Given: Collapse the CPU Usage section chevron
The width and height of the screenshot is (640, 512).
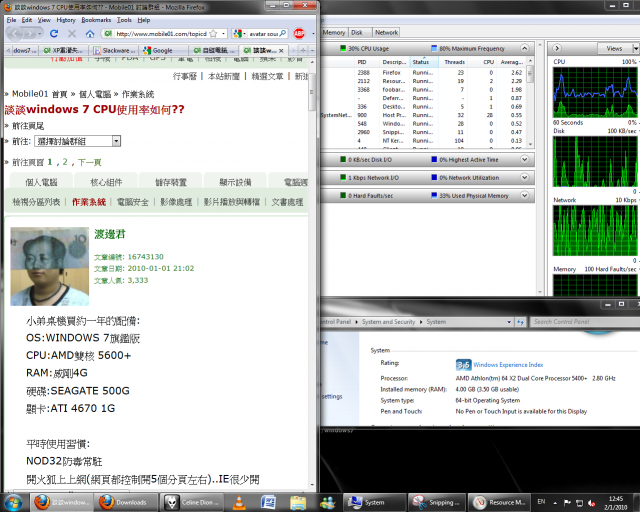Looking at the screenshot, I should pos(524,48).
